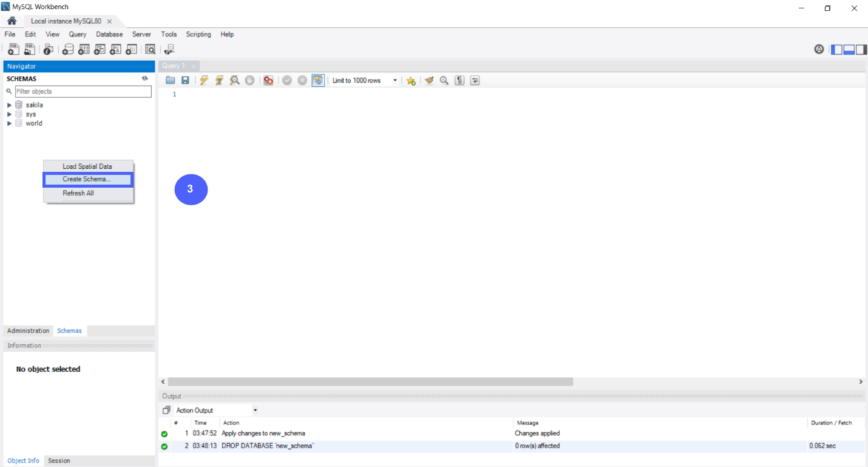
Task: Save the snippet with the star icon
Action: [x=411, y=80]
